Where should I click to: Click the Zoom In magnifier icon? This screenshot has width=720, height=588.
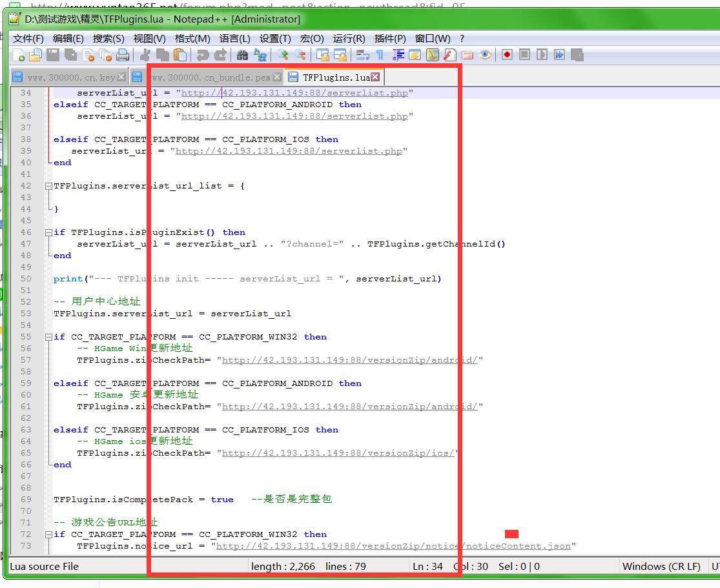tap(282, 55)
